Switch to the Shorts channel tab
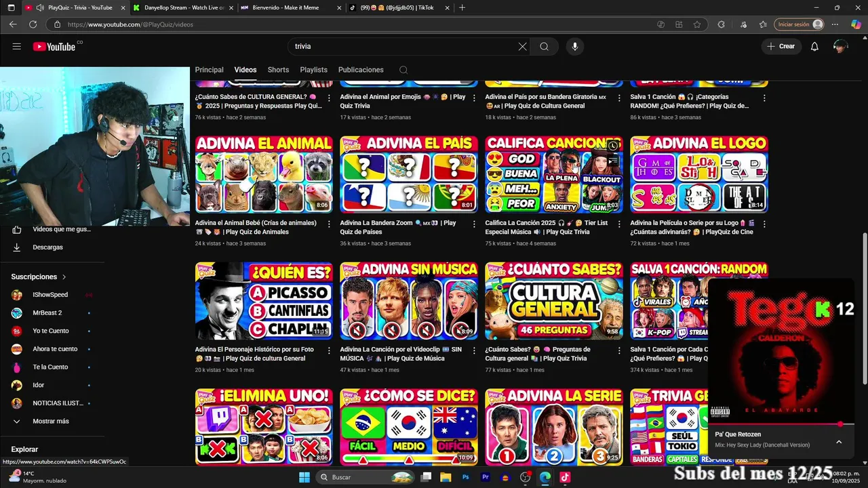868x488 pixels. pyautogui.click(x=278, y=70)
